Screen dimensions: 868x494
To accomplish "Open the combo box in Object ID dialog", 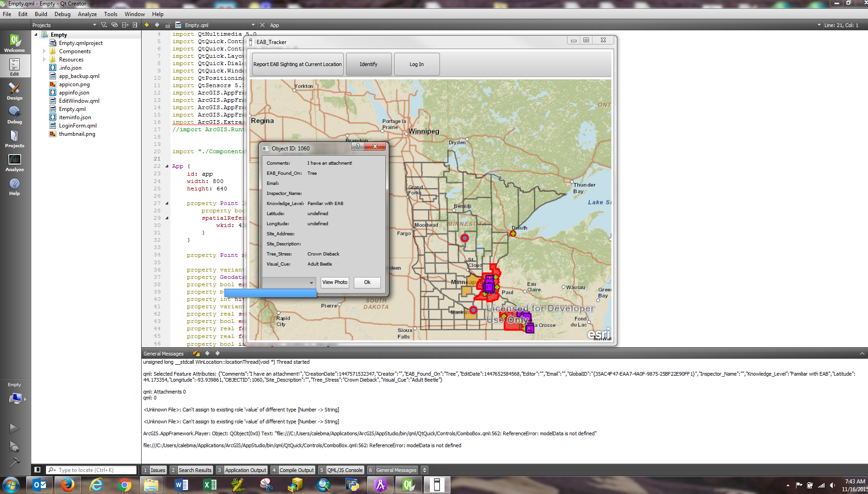I will click(288, 283).
